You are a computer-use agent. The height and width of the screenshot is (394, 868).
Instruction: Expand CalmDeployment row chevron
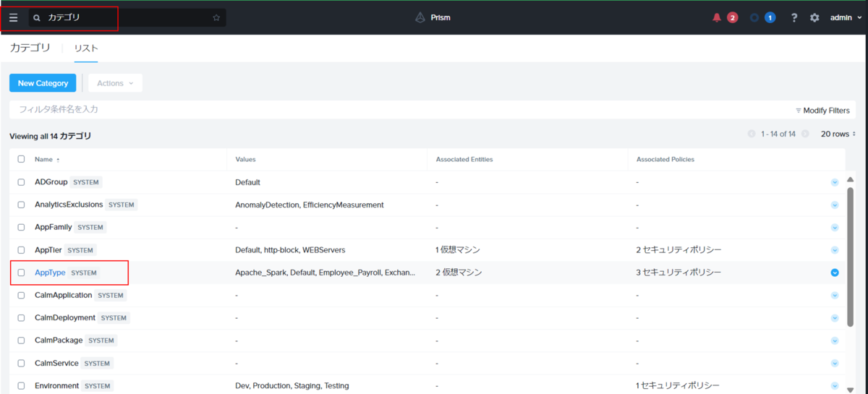click(835, 317)
